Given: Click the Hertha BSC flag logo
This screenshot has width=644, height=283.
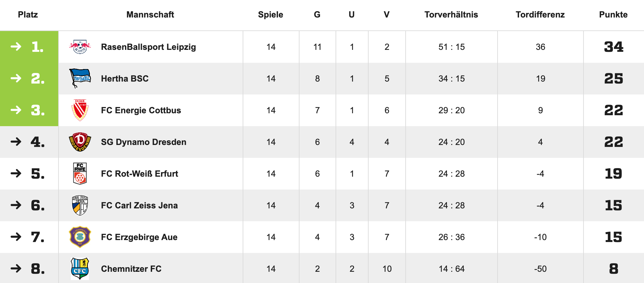Looking at the screenshot, I should point(80,78).
